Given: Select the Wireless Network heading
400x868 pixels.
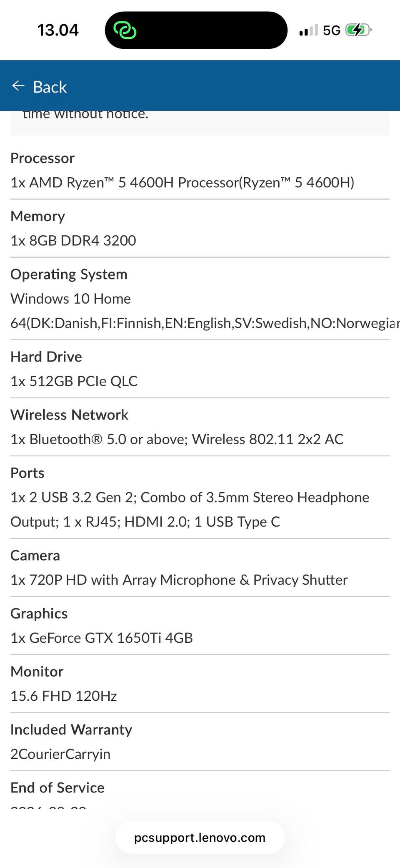Looking at the screenshot, I should (x=70, y=415).
